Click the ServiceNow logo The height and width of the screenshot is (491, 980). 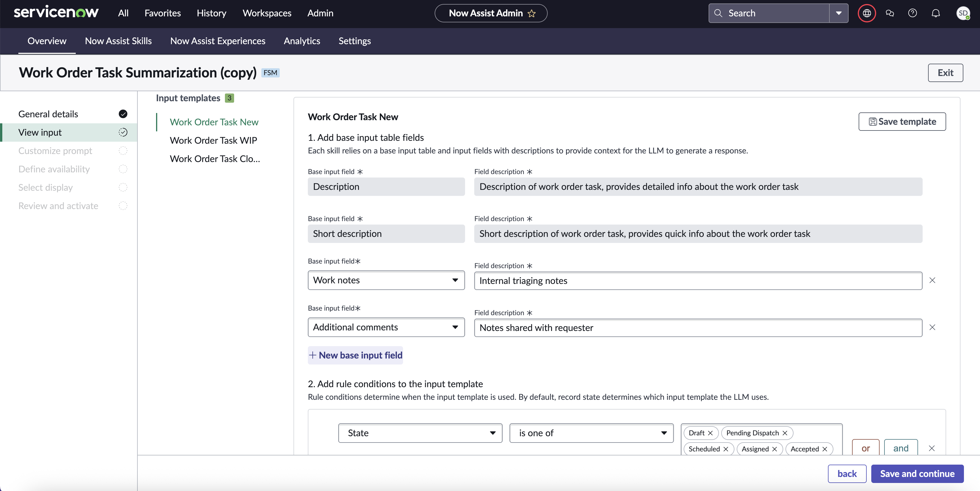[x=56, y=13]
